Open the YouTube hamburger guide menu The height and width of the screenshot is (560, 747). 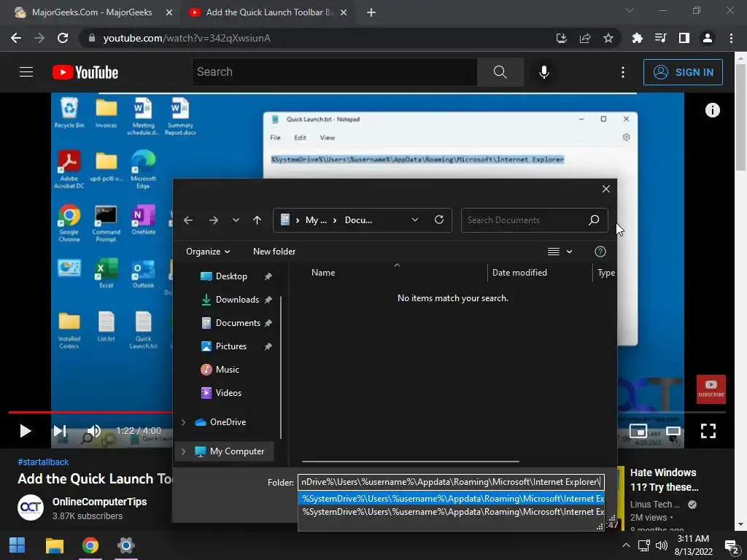[x=26, y=72]
